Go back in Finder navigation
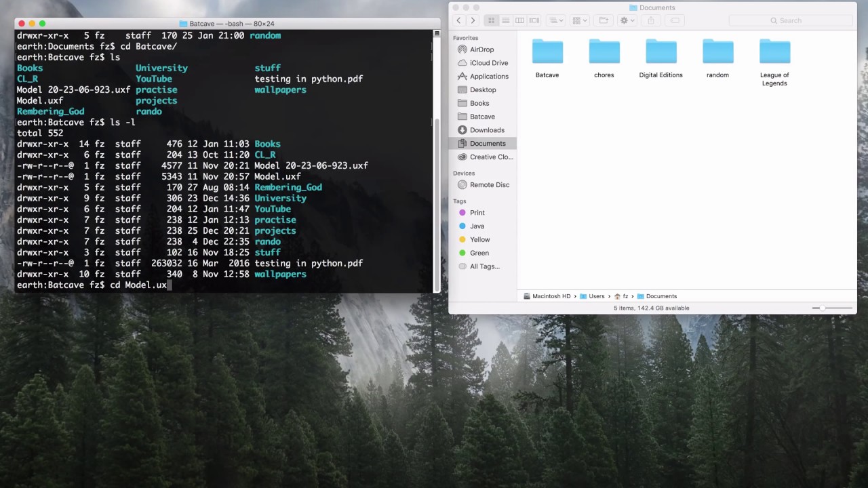The width and height of the screenshot is (868, 488). (459, 20)
